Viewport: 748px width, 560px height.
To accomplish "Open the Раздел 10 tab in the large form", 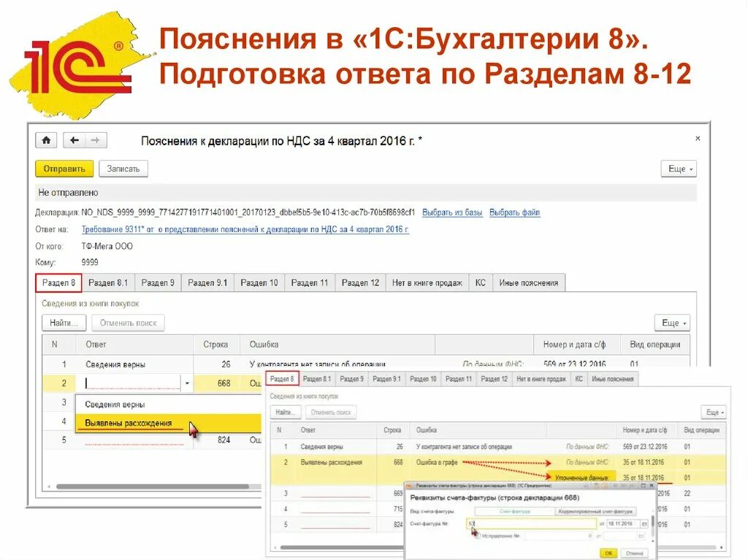I will coord(259,283).
